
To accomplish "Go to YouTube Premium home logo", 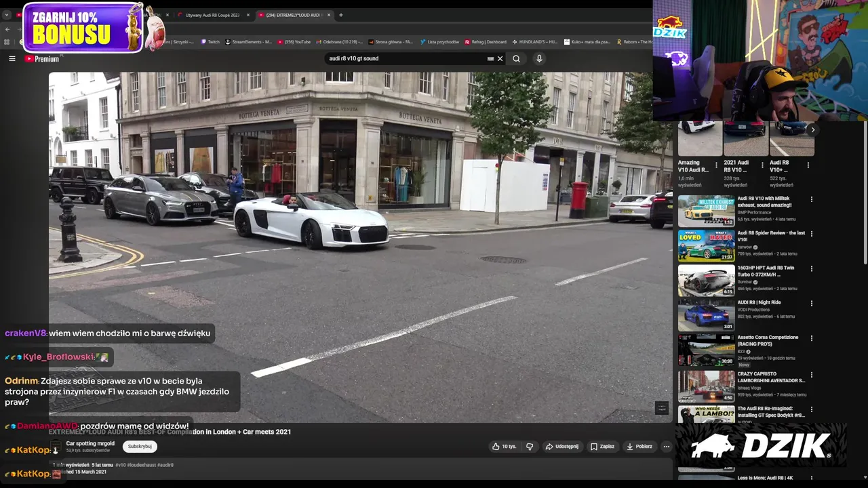I will [x=43, y=59].
